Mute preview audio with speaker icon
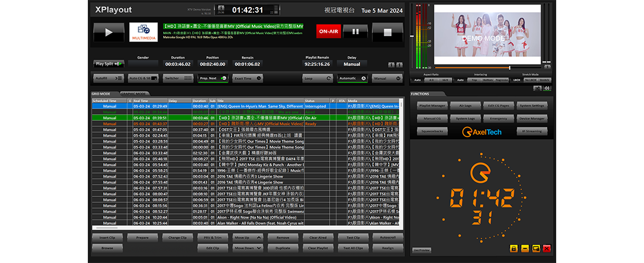This screenshot has height=263, width=644. click(x=547, y=88)
